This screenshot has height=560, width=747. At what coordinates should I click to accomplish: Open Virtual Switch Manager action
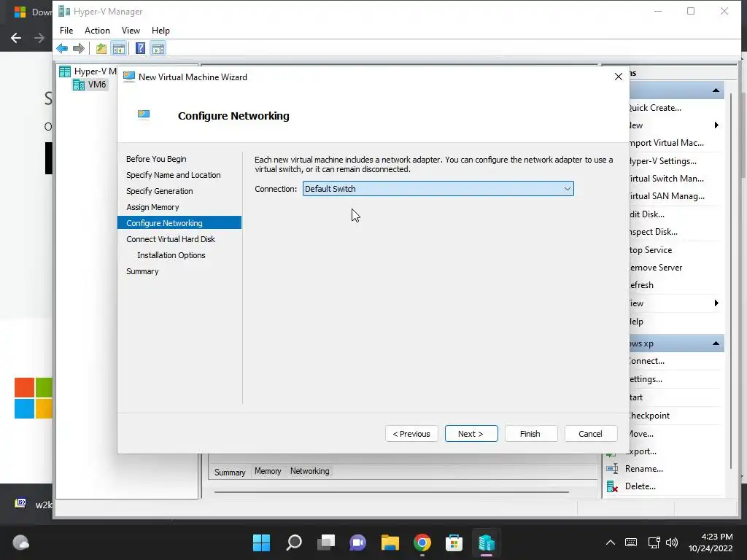(x=666, y=179)
